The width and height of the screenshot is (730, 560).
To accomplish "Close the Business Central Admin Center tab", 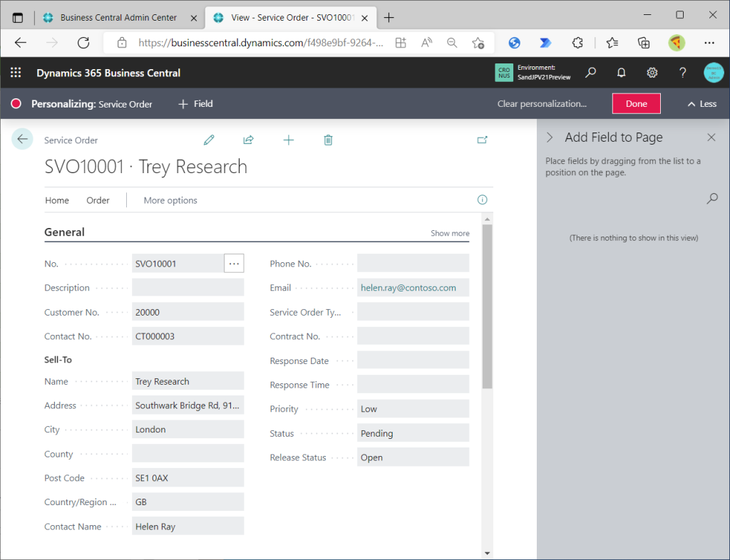I will point(194,18).
